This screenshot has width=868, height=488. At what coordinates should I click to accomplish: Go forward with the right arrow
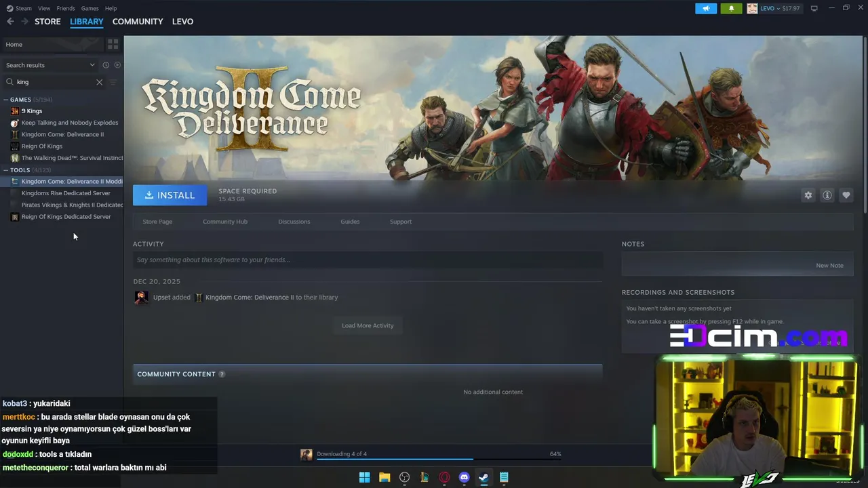[x=24, y=22]
